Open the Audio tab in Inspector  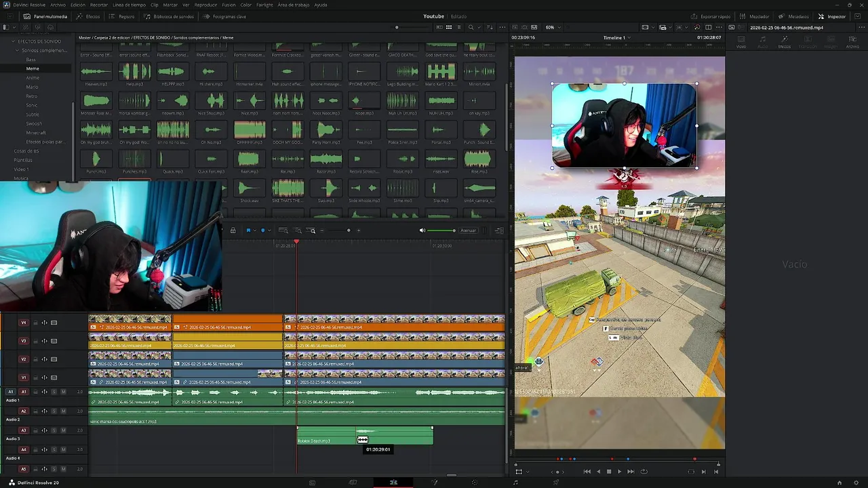763,43
